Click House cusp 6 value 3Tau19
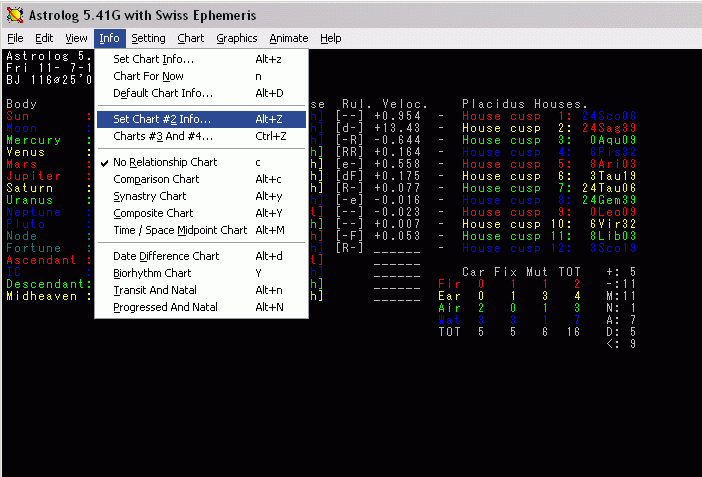Screen dimensions: 702x477 click(613, 176)
